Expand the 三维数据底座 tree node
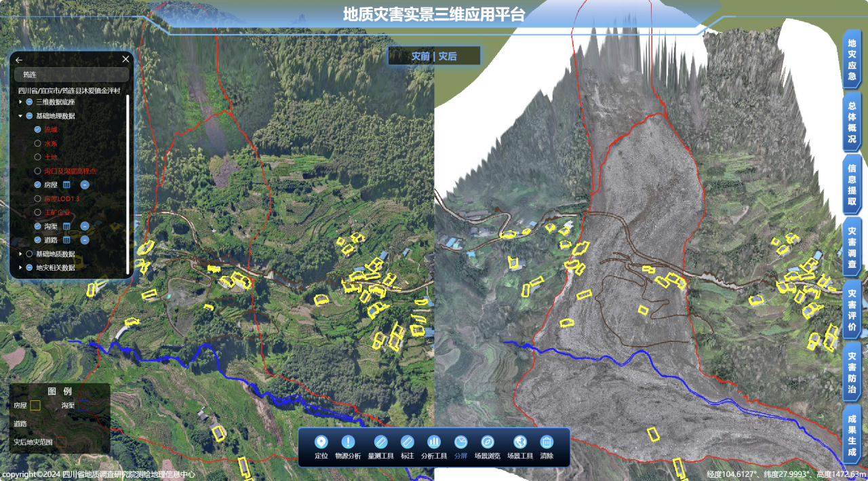The image size is (868, 481). pyautogui.click(x=20, y=101)
